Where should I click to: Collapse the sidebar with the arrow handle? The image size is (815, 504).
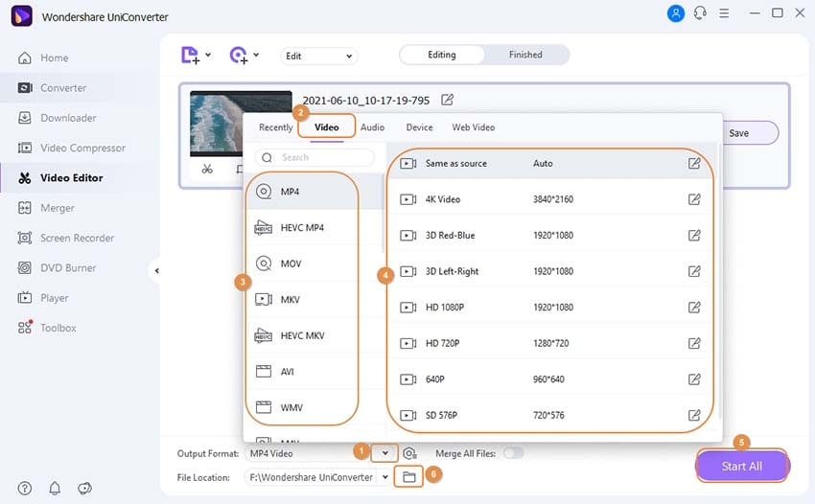point(156,271)
